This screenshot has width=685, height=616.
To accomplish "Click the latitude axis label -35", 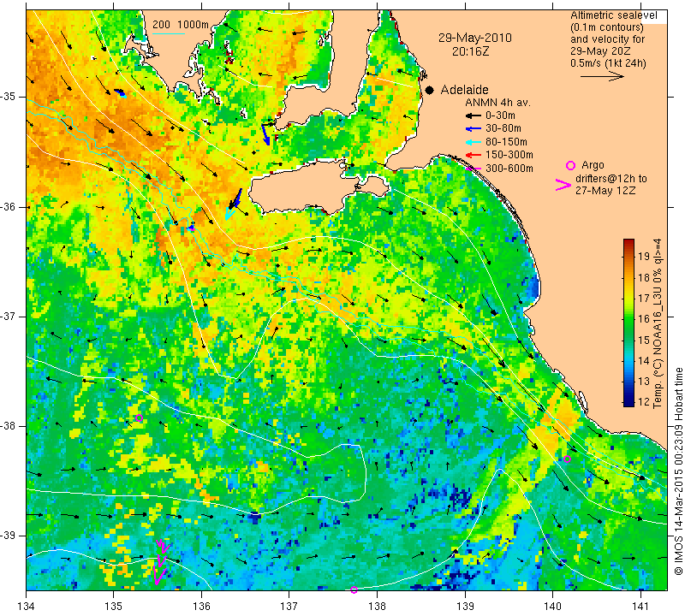I will [x=9, y=97].
